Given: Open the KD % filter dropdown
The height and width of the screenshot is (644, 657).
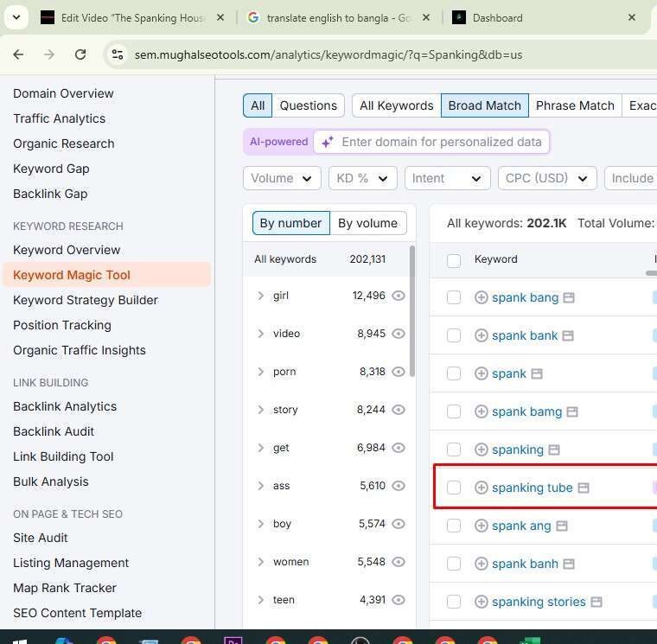Looking at the screenshot, I should pos(362,178).
